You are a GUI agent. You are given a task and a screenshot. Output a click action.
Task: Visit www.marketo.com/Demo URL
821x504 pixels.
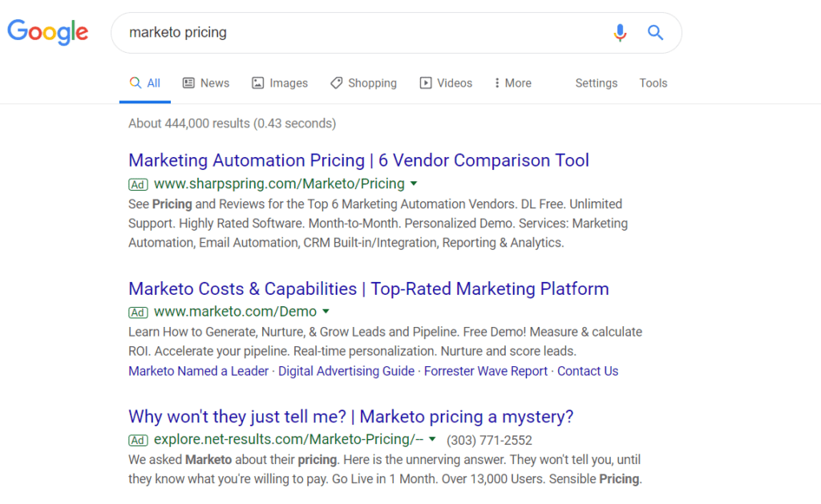point(235,312)
